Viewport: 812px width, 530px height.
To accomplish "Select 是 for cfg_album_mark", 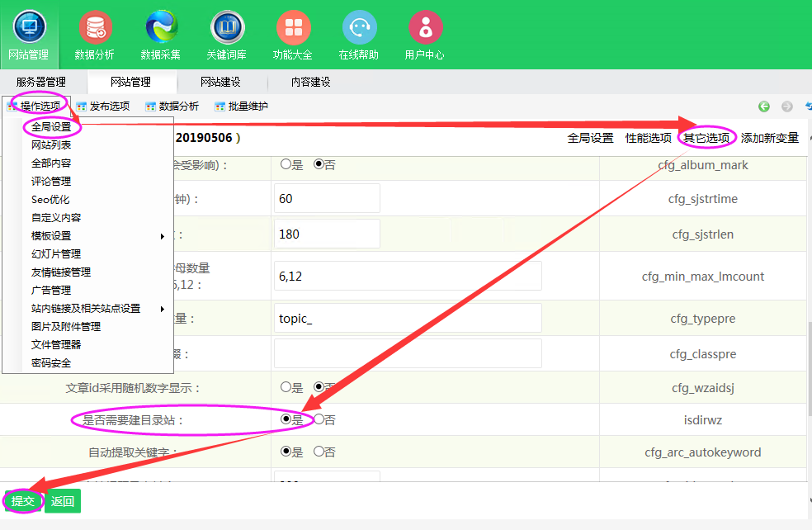I will [x=286, y=164].
